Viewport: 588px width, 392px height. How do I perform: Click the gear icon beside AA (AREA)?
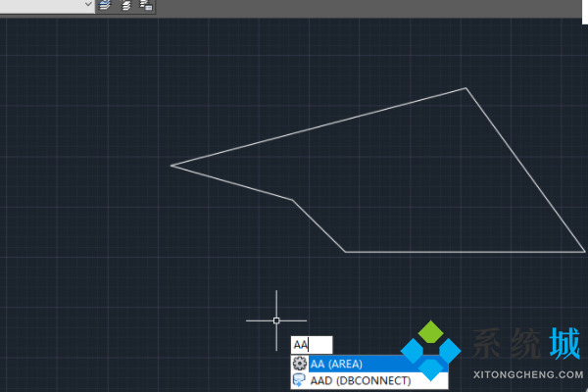tap(300, 364)
